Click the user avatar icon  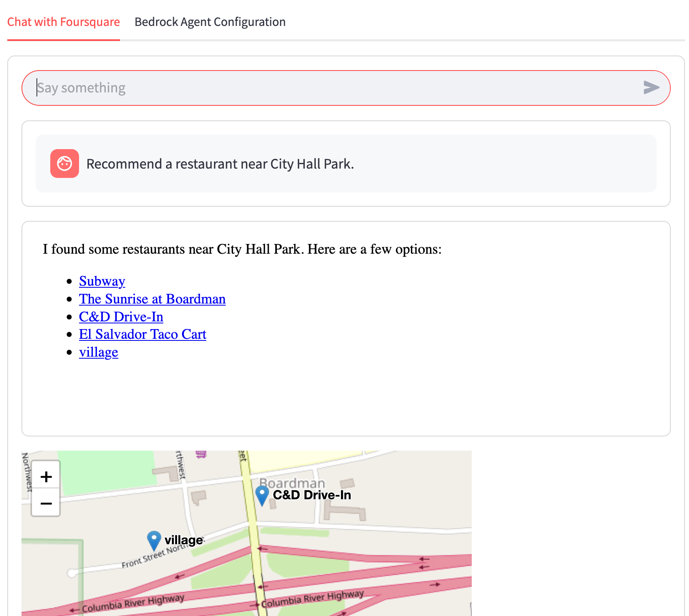[x=64, y=164]
